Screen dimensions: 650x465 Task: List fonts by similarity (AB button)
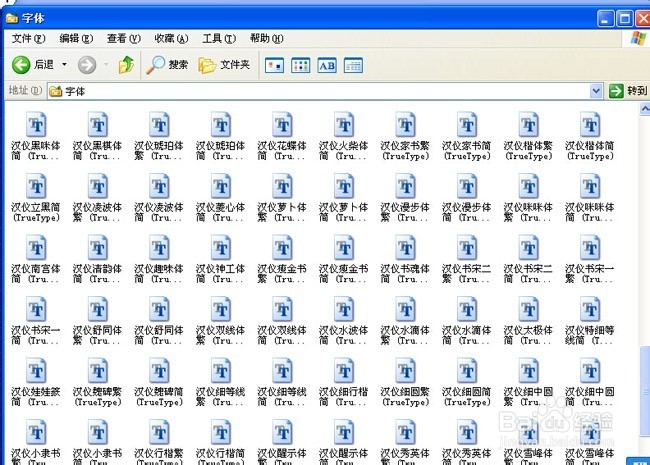click(x=327, y=65)
